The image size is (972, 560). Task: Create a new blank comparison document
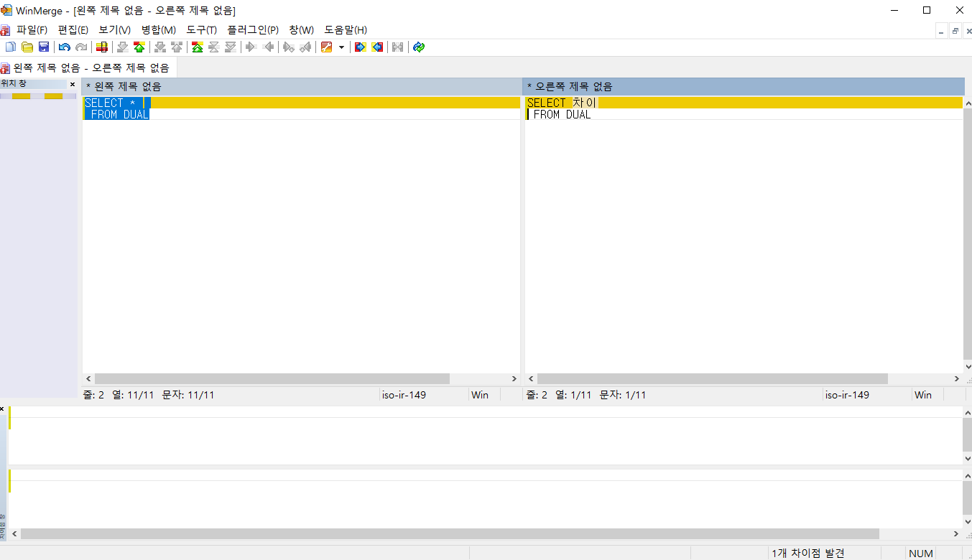coord(10,47)
